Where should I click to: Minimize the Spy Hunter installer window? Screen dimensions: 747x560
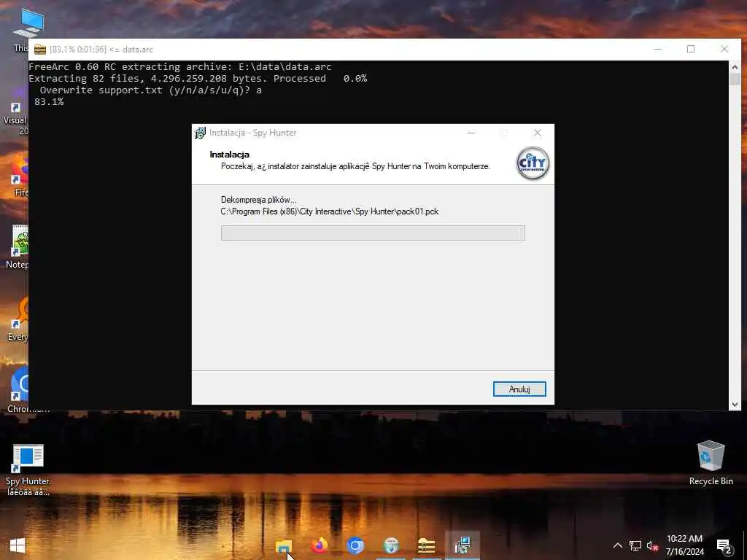click(471, 133)
